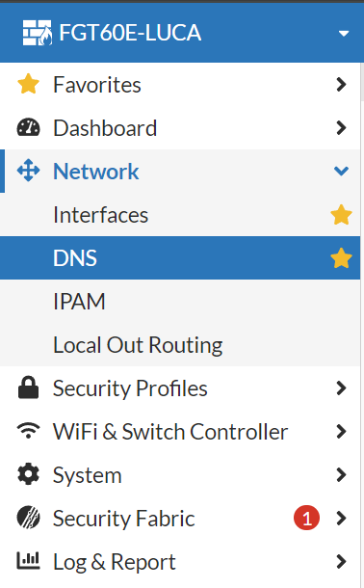
Task: Click the yellow Favorites star icon
Action: pos(29,84)
